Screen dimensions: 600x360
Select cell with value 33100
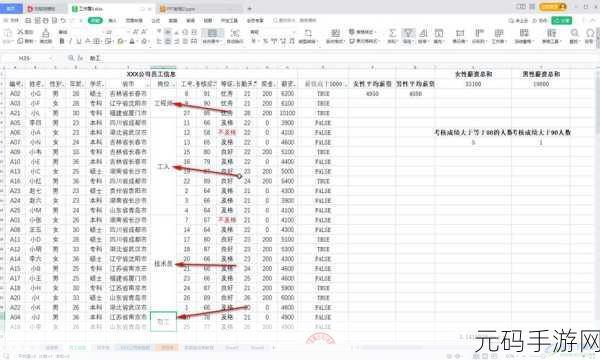(x=473, y=84)
